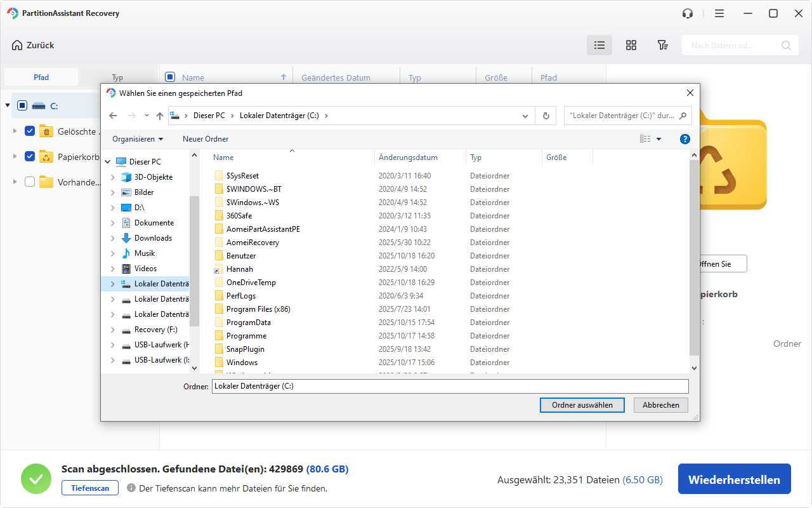This screenshot has width=812, height=508.
Task: Select the Dokumente icon in navigation tree
Action: [x=126, y=223]
